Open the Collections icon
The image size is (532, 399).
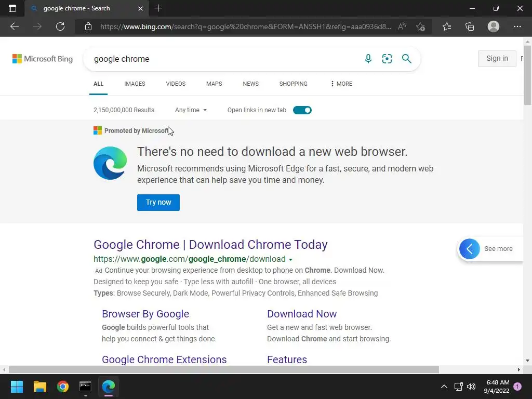pos(470,26)
